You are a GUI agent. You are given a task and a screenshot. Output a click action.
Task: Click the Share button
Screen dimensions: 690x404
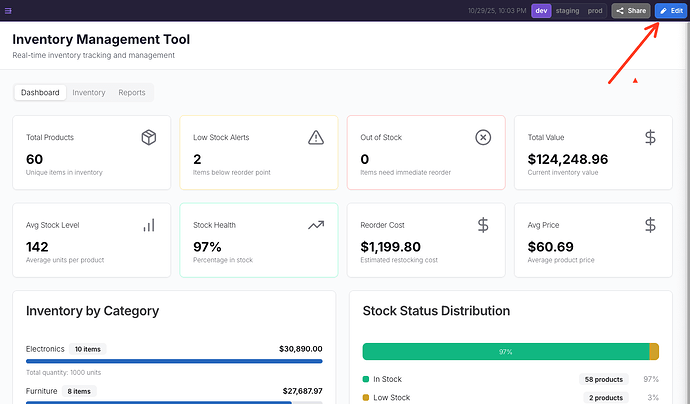coord(631,11)
